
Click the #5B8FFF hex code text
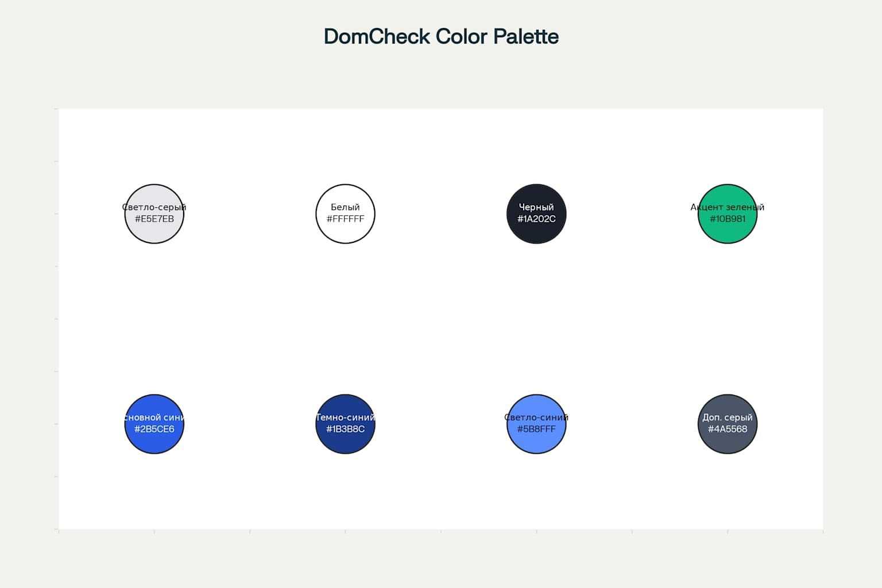(536, 429)
